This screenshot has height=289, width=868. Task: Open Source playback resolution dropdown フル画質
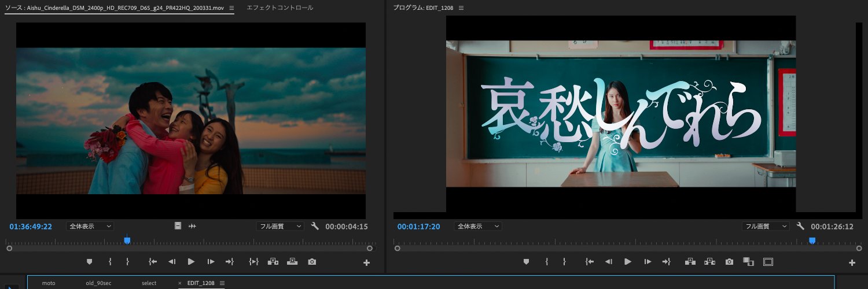pyautogui.click(x=280, y=226)
